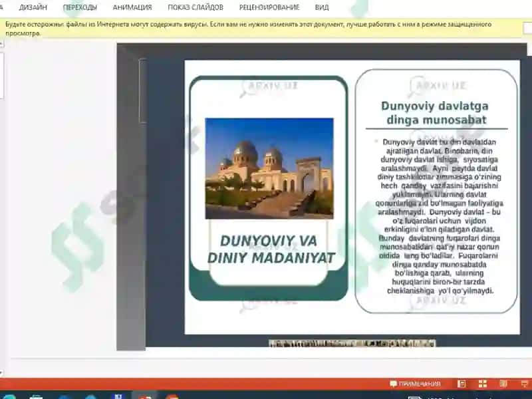Click body line 'hech qanday vazifasini bajarishni'

pyautogui.click(x=439, y=186)
